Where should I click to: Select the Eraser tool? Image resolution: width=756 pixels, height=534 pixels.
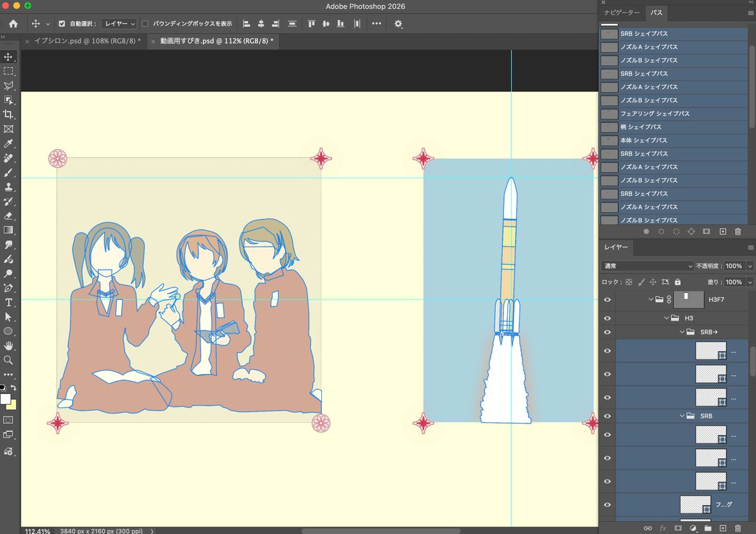tap(8, 216)
